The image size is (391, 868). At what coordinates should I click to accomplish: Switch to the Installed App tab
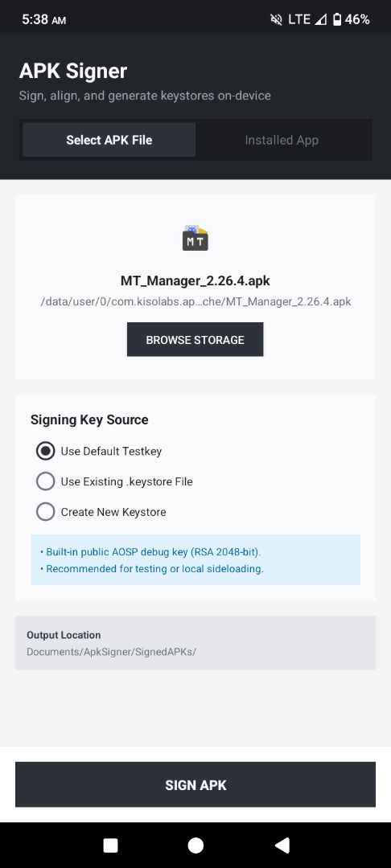[282, 140]
